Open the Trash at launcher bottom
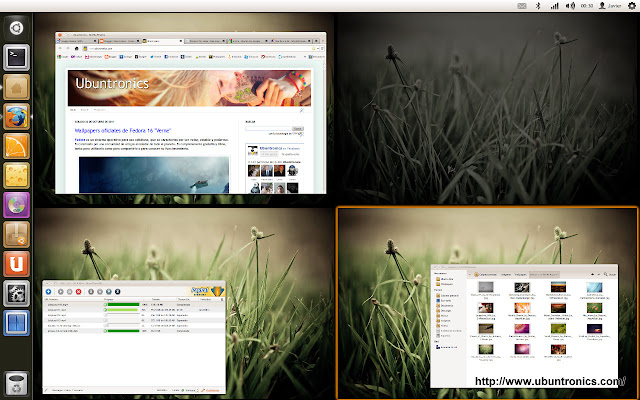Viewport: 640px width, 400px height. [x=16, y=384]
